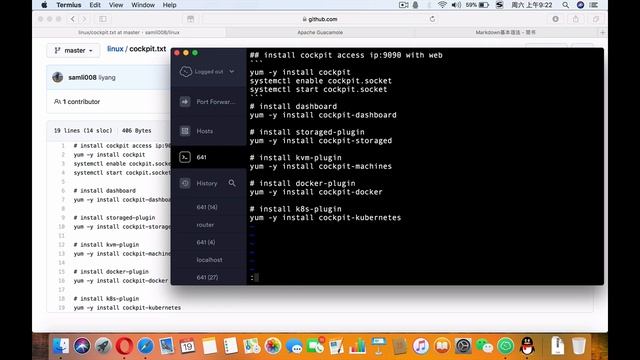Screen dimensions: 640x360
Task: Click the github.com address bar in Safari
Action: 320,19
